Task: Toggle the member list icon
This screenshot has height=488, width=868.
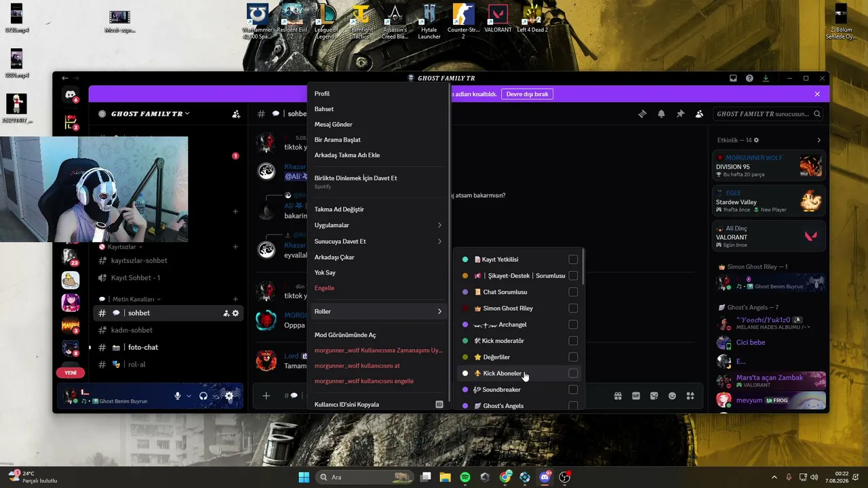Action: [x=699, y=114]
